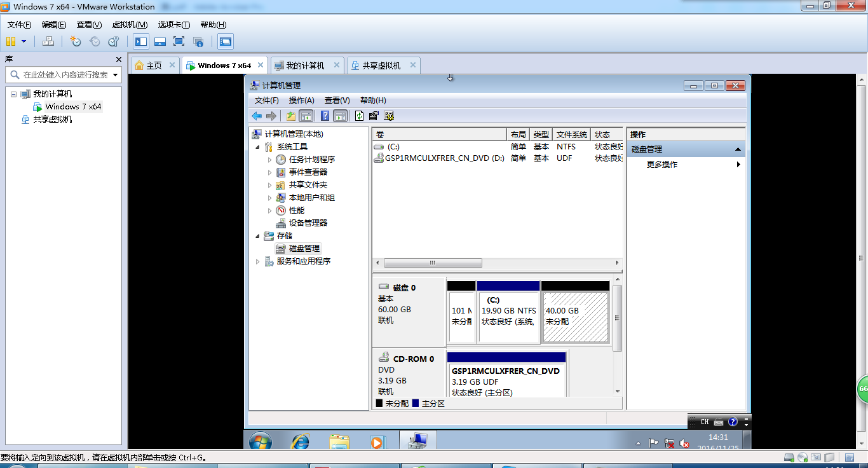
Task: Expand the 性能 tree node
Action: coord(269,210)
